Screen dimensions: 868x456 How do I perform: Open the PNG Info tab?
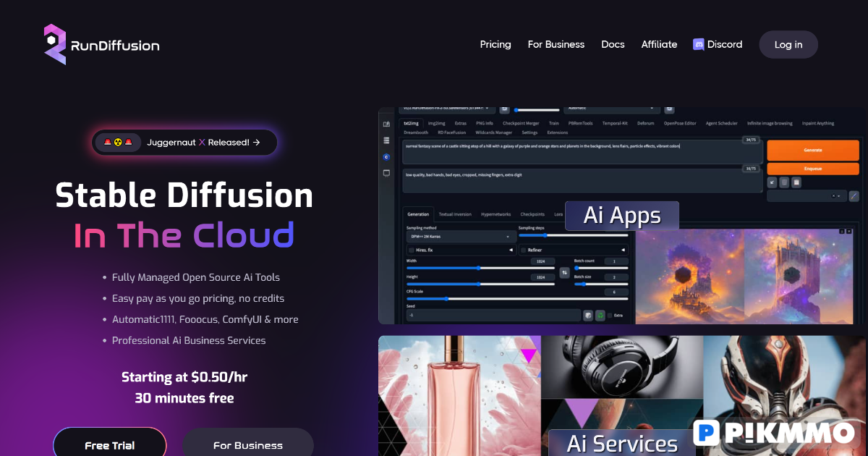tap(485, 123)
